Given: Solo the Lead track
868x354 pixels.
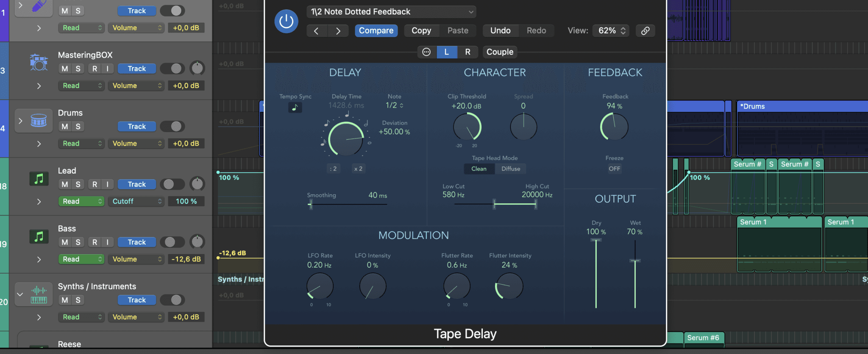Looking at the screenshot, I should 78,184.
